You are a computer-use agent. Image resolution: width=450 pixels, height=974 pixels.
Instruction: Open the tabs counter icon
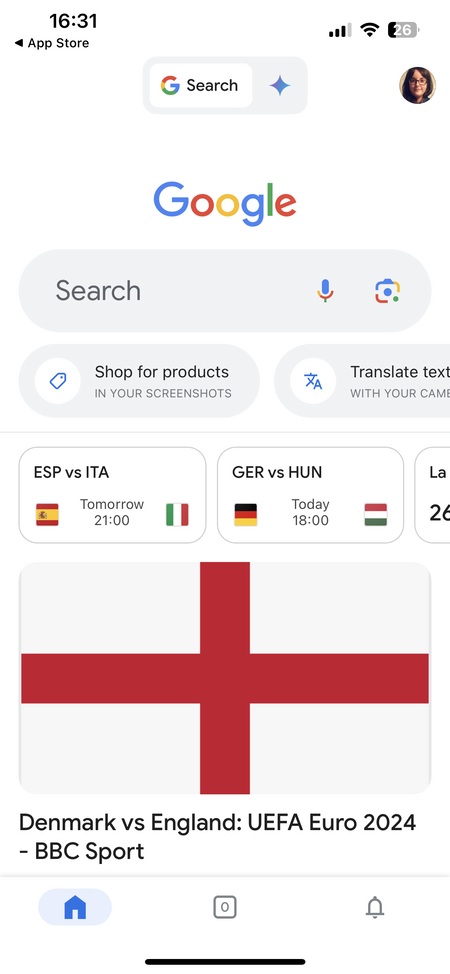[x=225, y=907]
